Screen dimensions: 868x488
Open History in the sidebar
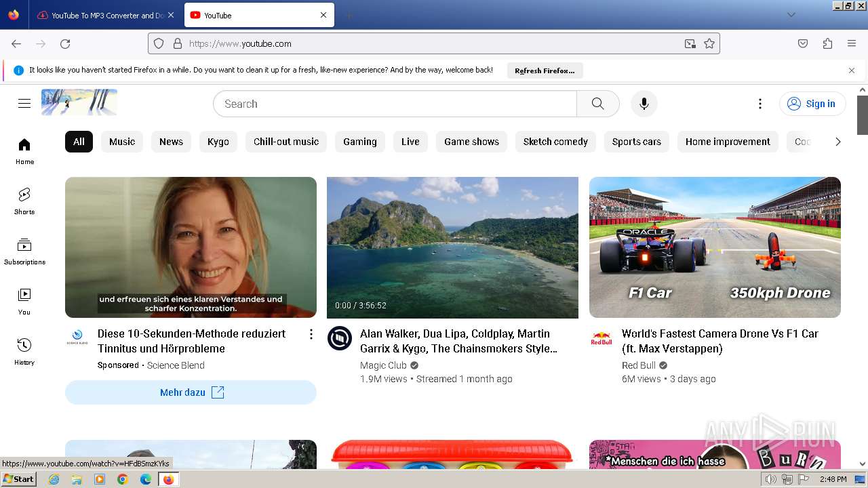click(24, 352)
